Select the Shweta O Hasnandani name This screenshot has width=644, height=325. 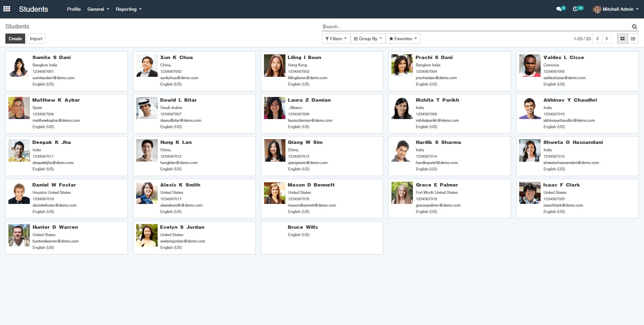click(x=573, y=142)
